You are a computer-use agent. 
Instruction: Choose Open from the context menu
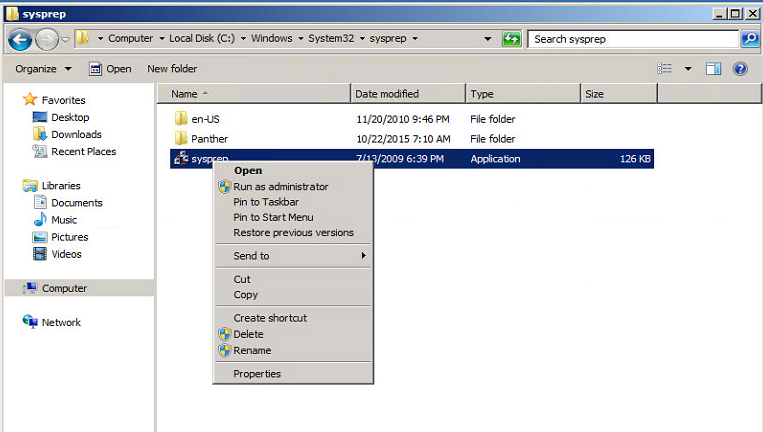tap(293, 170)
